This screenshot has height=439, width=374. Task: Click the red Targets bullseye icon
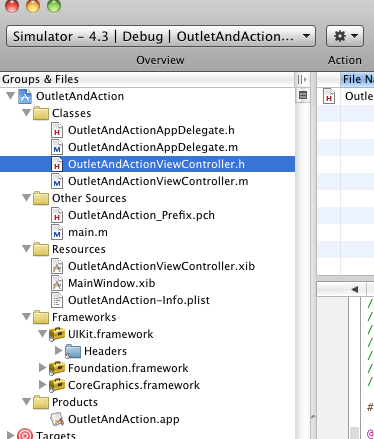point(25,434)
